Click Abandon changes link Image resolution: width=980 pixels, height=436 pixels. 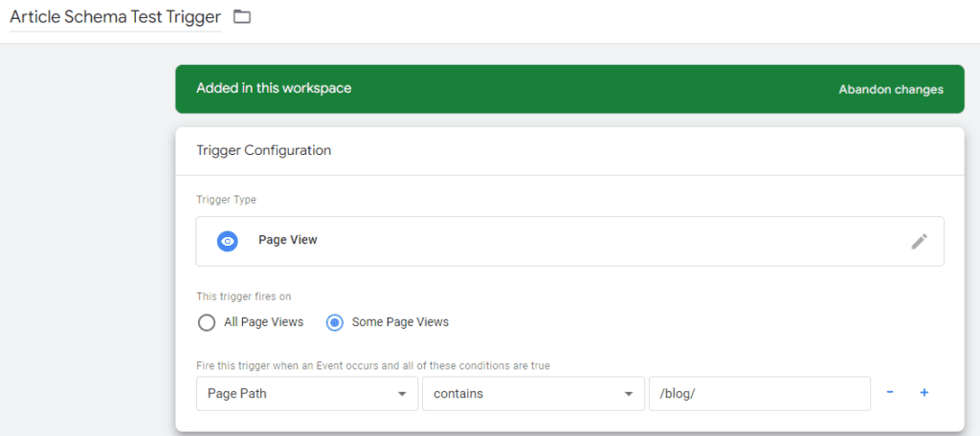pyautogui.click(x=891, y=89)
